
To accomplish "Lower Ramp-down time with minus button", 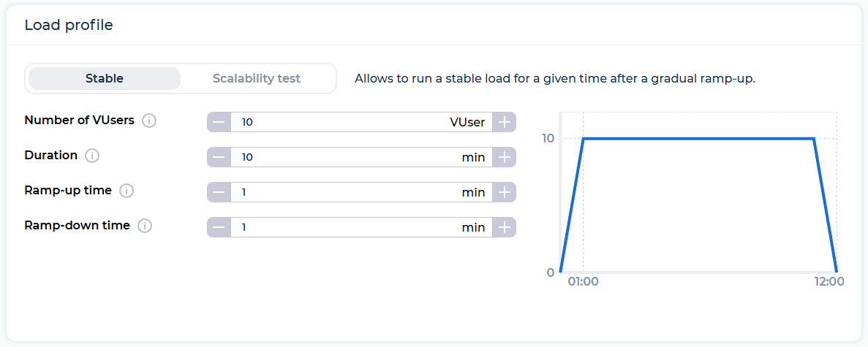I will click(x=219, y=227).
